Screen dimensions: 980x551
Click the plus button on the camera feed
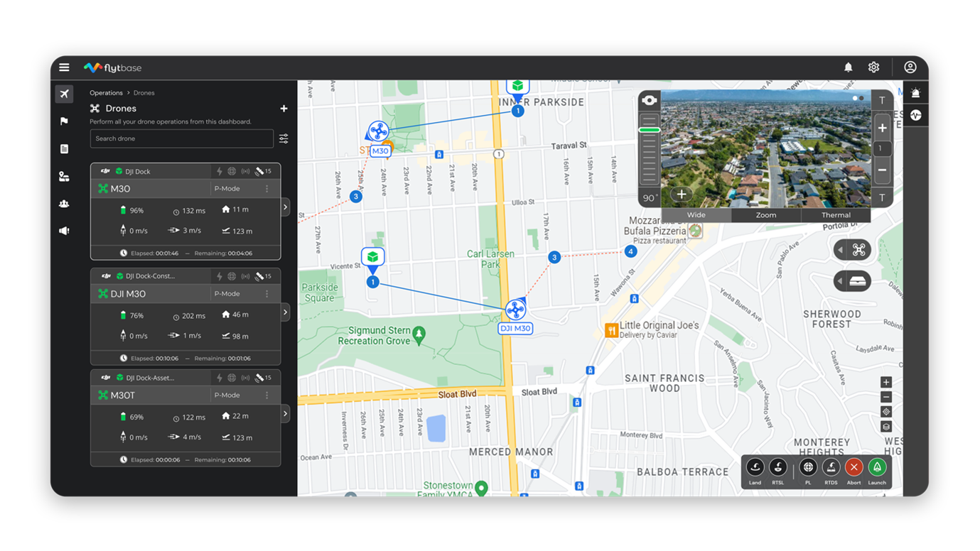pyautogui.click(x=681, y=195)
